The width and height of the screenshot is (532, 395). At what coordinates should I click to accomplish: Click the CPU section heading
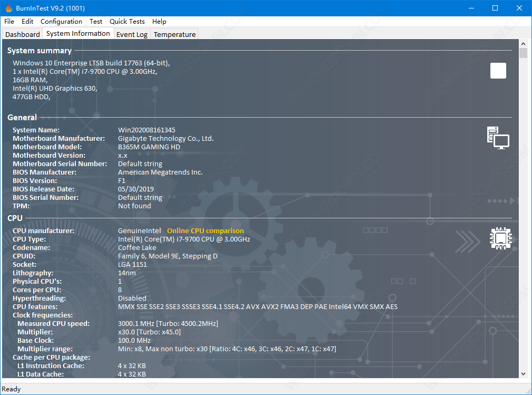click(x=15, y=218)
